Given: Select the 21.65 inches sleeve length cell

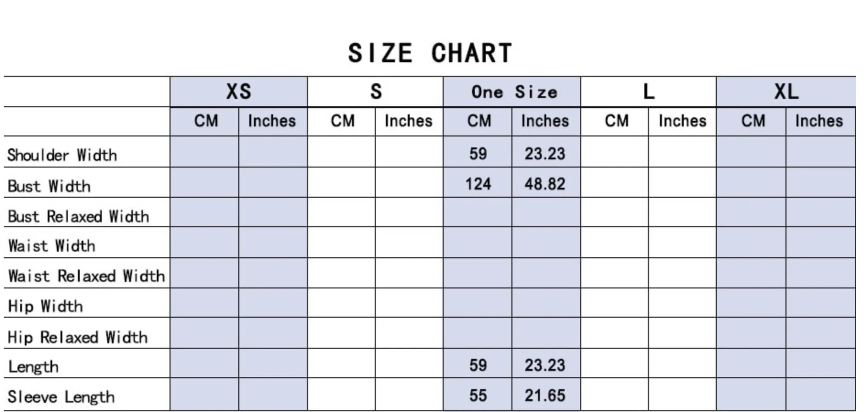Looking at the screenshot, I should 546,394.
